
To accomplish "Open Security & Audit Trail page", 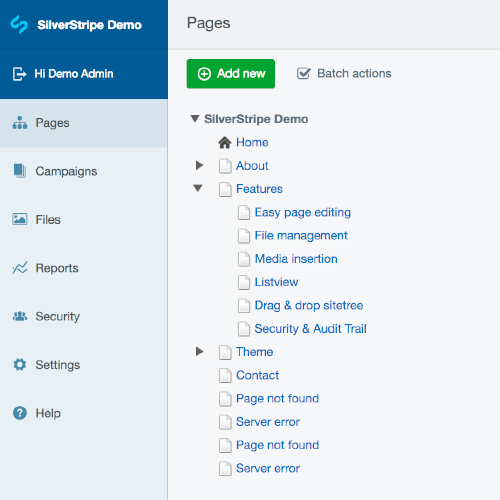I will click(310, 329).
